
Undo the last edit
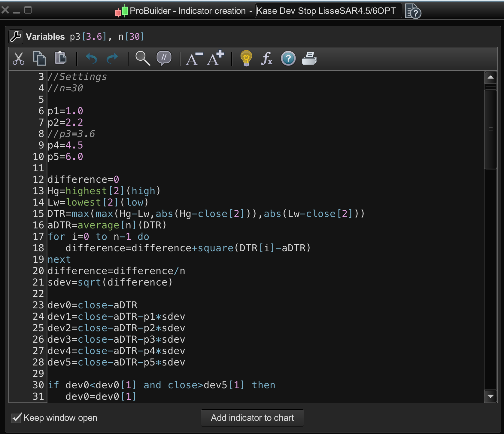(91, 58)
